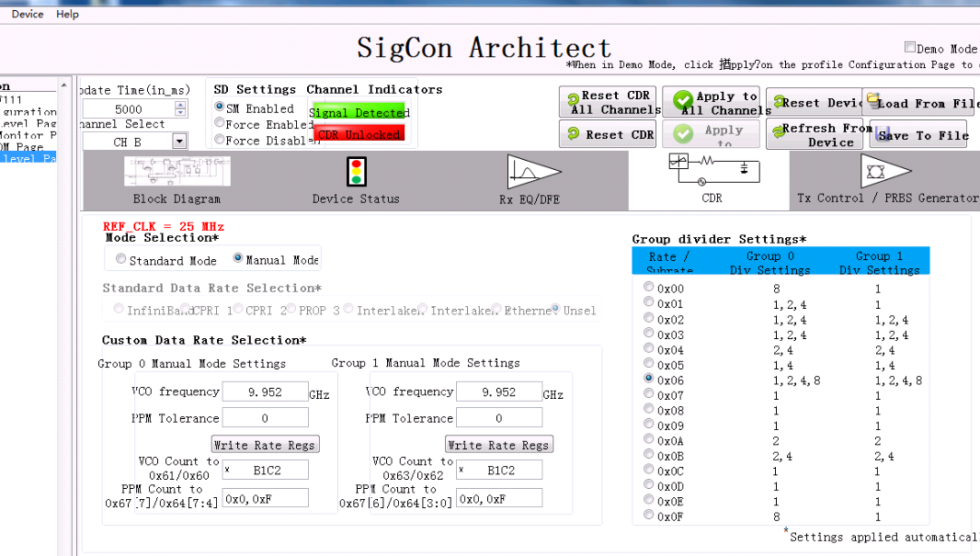The height and width of the screenshot is (556, 980).
Task: Select rate 0x0B radio button
Action: (x=649, y=454)
